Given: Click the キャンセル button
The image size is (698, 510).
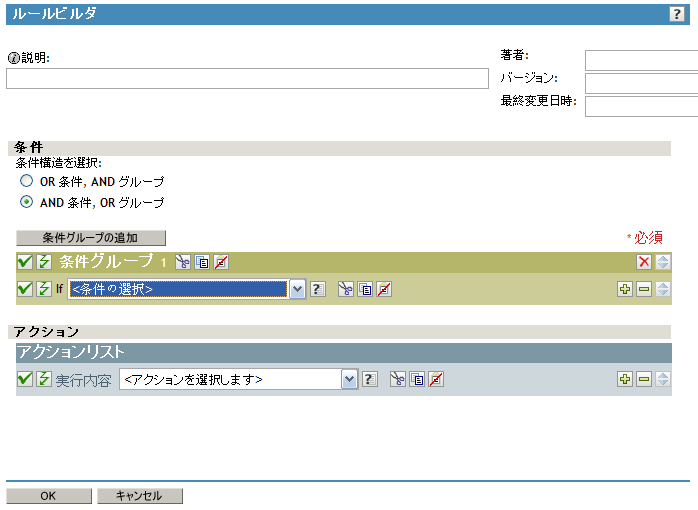Looking at the screenshot, I should (x=140, y=496).
